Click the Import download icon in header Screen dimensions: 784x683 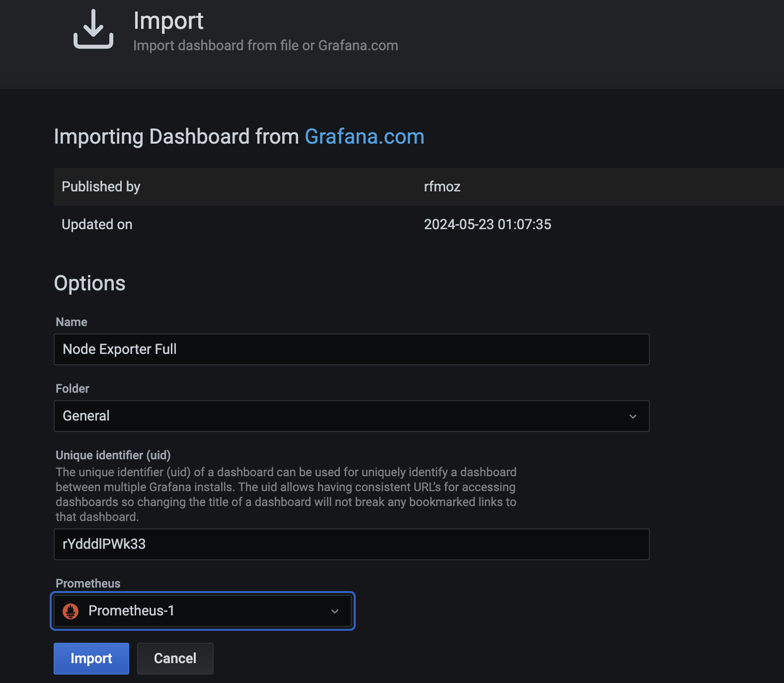[x=93, y=29]
